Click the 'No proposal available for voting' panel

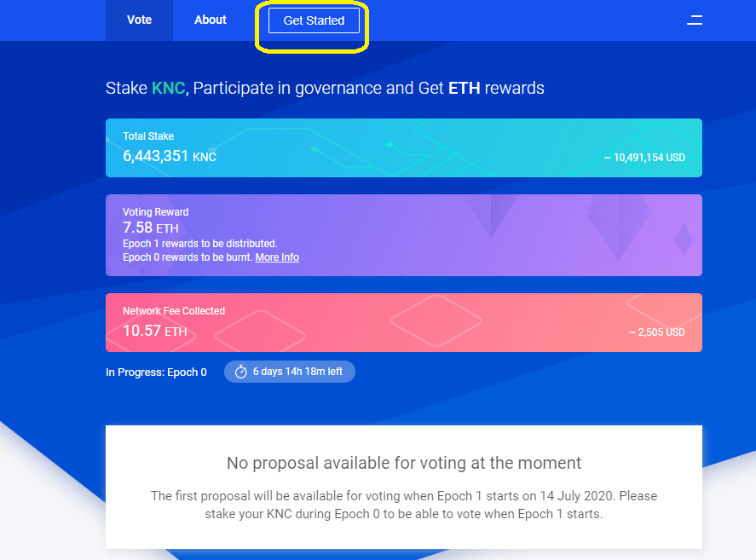pos(403,463)
